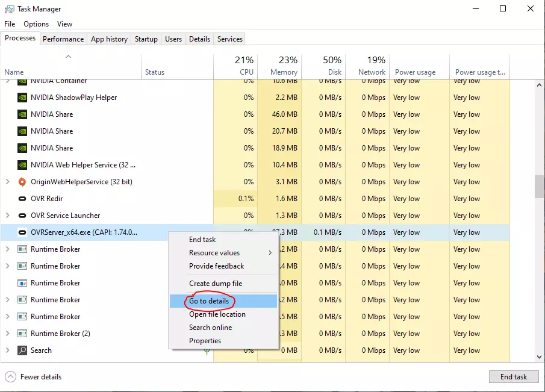The width and height of the screenshot is (545, 392).
Task: Select the Processes tab
Action: click(20, 38)
